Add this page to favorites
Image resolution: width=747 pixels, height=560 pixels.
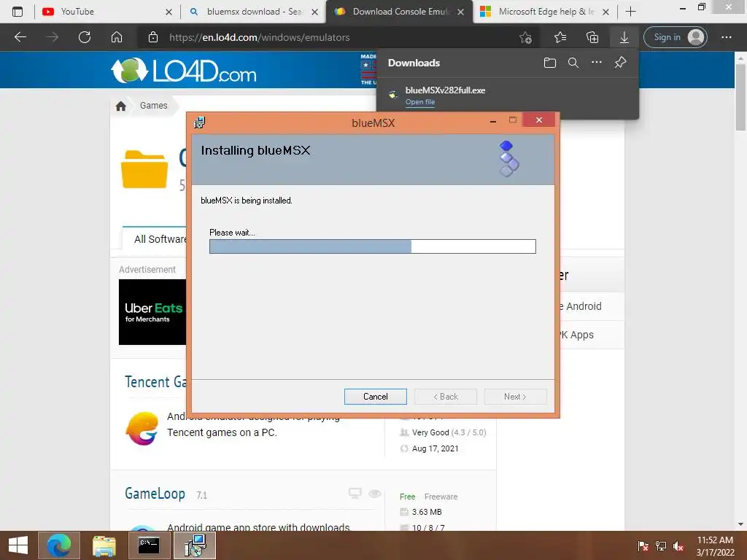(x=525, y=37)
